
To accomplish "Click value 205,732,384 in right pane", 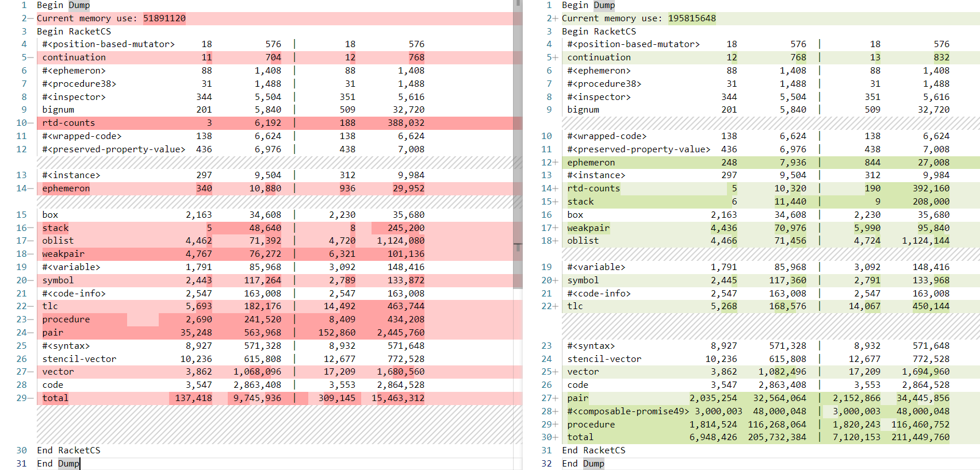I will pos(777,437).
